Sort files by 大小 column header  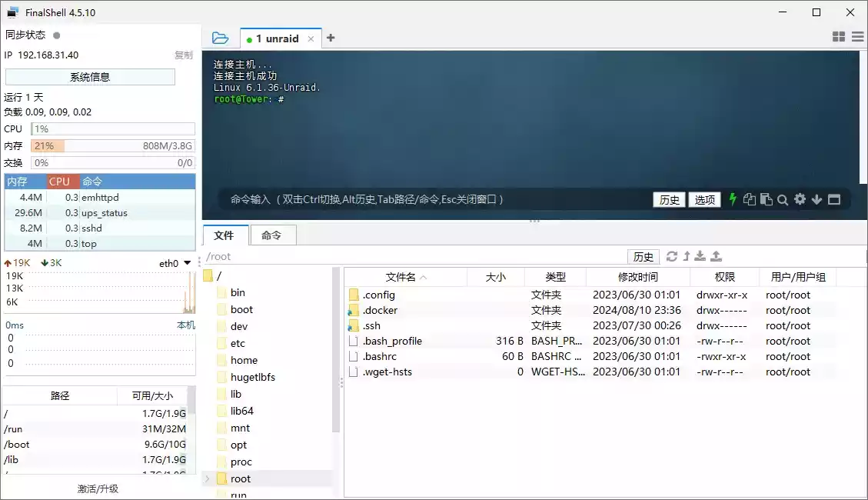(x=495, y=277)
